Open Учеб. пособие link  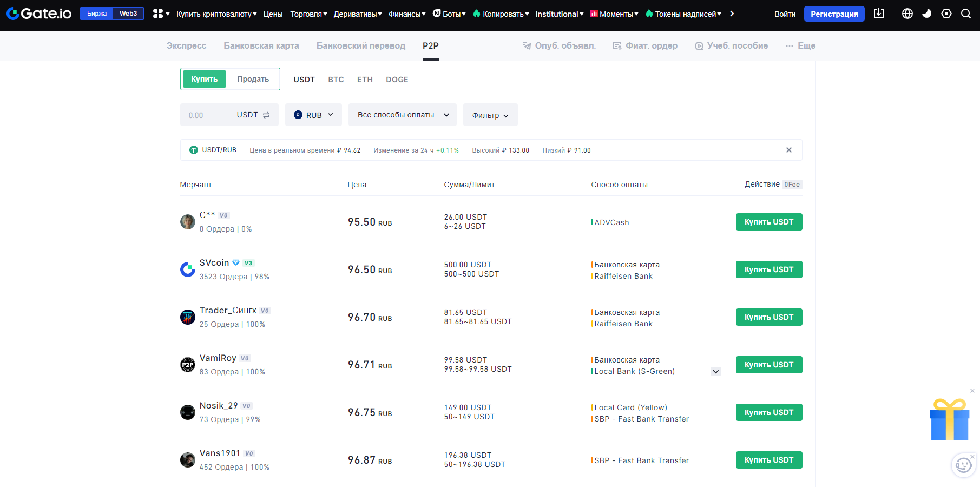[731, 45]
